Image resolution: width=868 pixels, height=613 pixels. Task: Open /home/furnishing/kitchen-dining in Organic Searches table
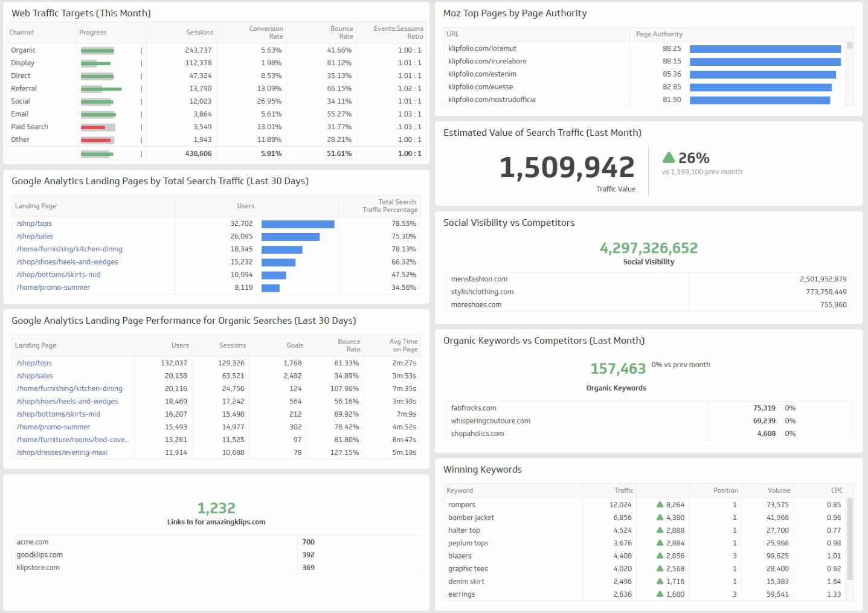[69, 388]
